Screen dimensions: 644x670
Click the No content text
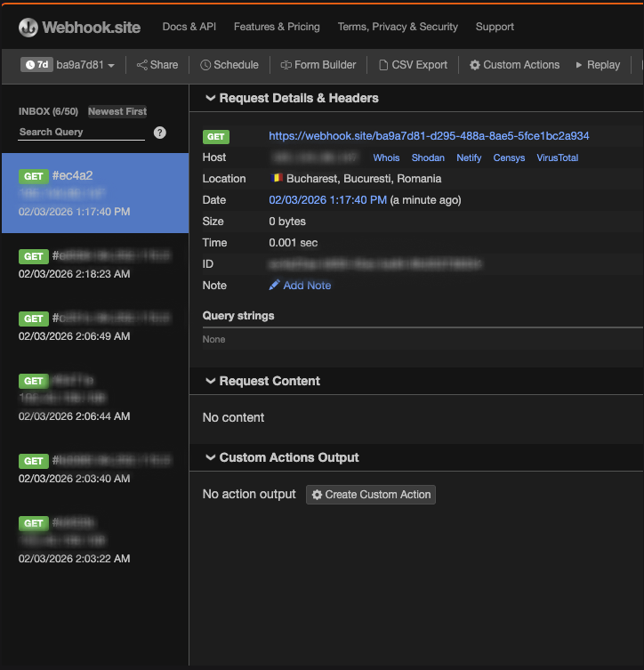pyautogui.click(x=233, y=417)
